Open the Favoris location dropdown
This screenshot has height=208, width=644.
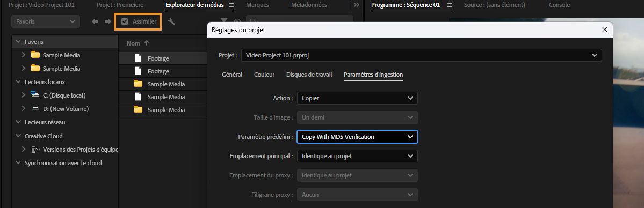click(x=45, y=21)
